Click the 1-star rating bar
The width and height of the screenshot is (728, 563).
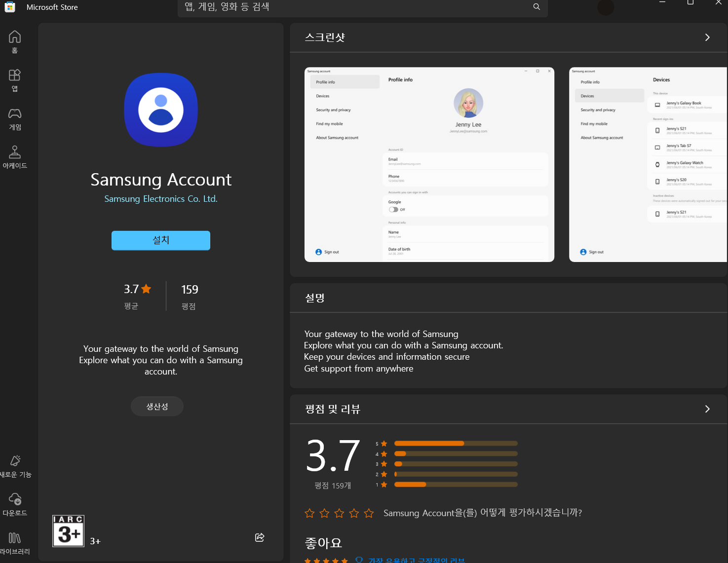click(456, 485)
